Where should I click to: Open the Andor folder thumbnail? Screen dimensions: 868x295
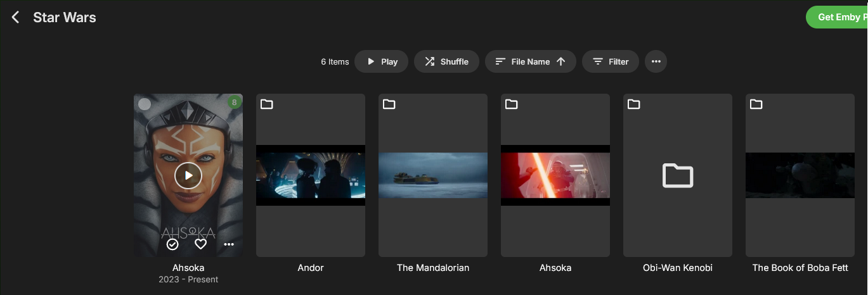[x=311, y=175]
